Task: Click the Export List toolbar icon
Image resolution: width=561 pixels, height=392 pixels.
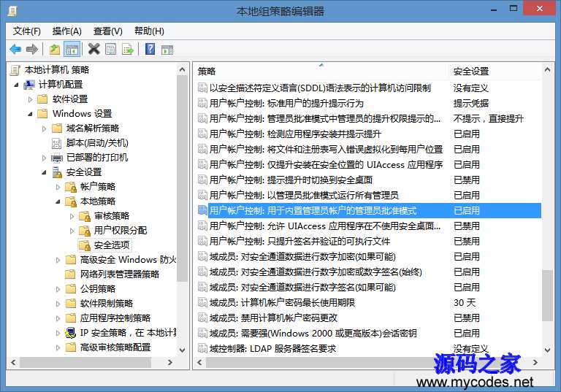Action: pyautogui.click(x=127, y=50)
